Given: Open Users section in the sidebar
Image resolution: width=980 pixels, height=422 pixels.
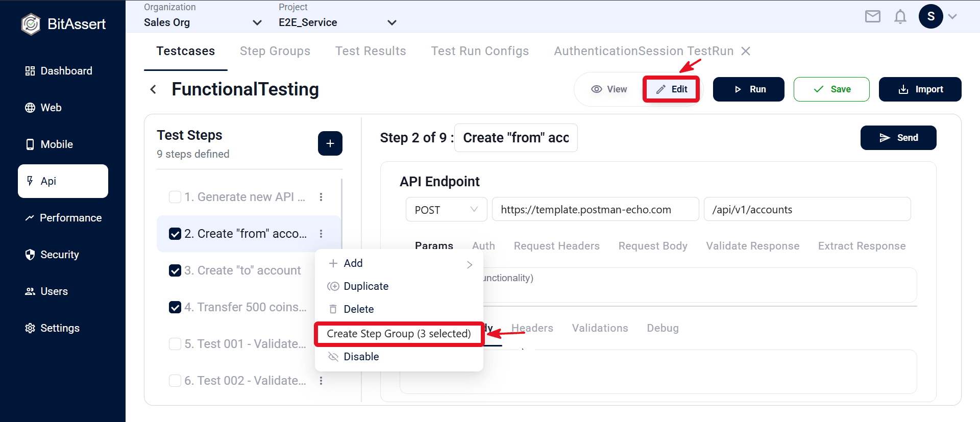Looking at the screenshot, I should [x=46, y=291].
